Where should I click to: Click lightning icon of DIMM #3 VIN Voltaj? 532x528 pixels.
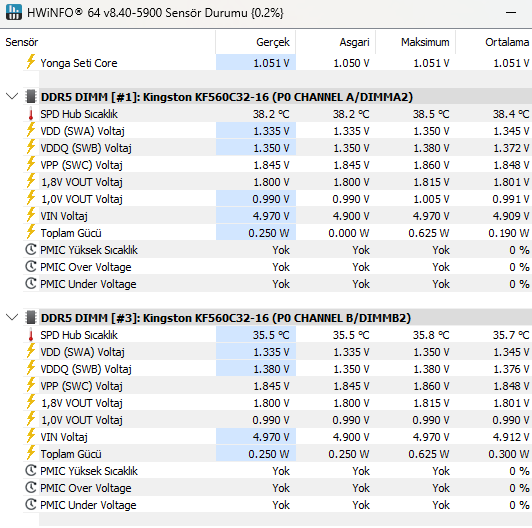[x=31, y=436]
